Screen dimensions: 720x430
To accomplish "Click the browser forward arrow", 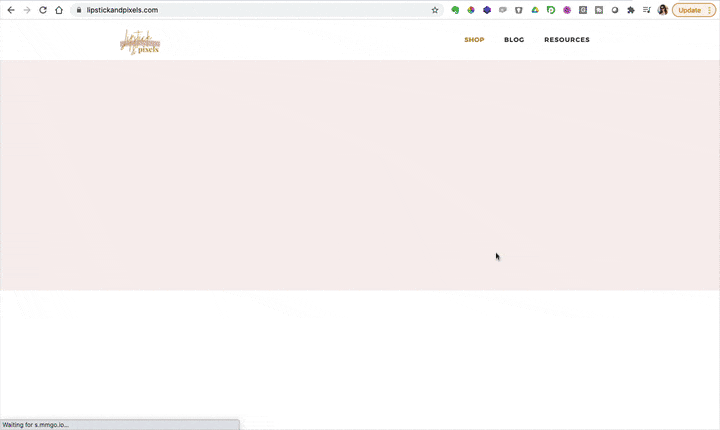I will 27,10.
